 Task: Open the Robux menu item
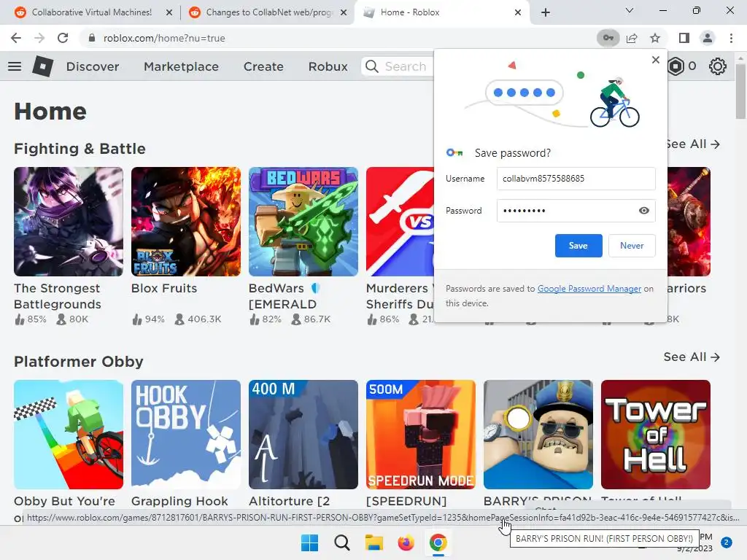(328, 66)
